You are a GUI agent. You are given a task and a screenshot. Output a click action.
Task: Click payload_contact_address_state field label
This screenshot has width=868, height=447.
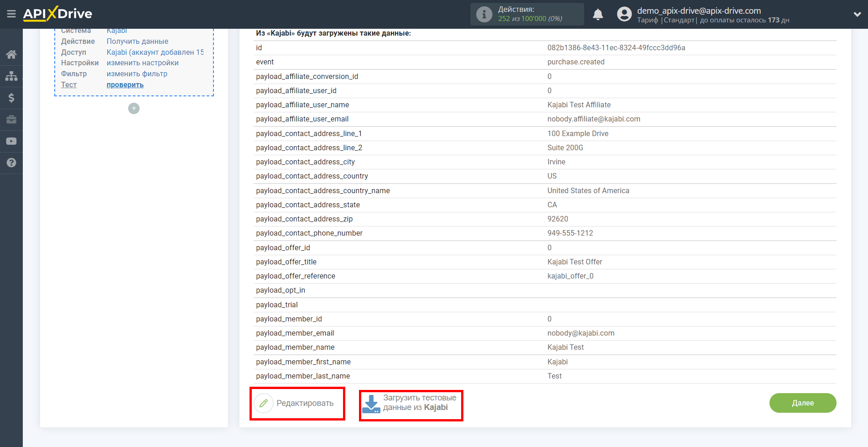(x=308, y=205)
